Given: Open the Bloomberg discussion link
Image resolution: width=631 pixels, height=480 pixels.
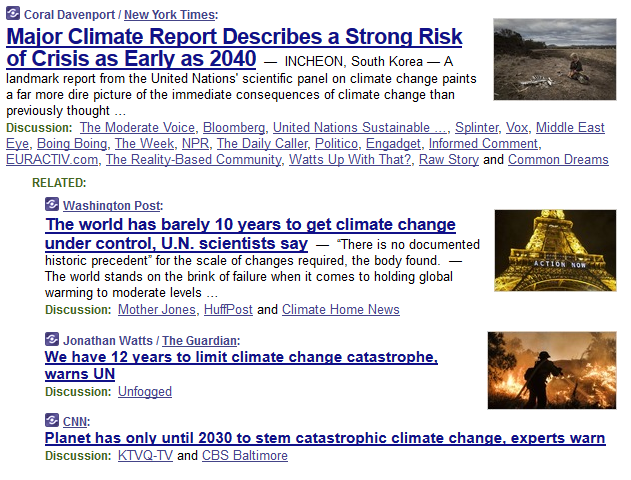Looking at the screenshot, I should [234, 128].
